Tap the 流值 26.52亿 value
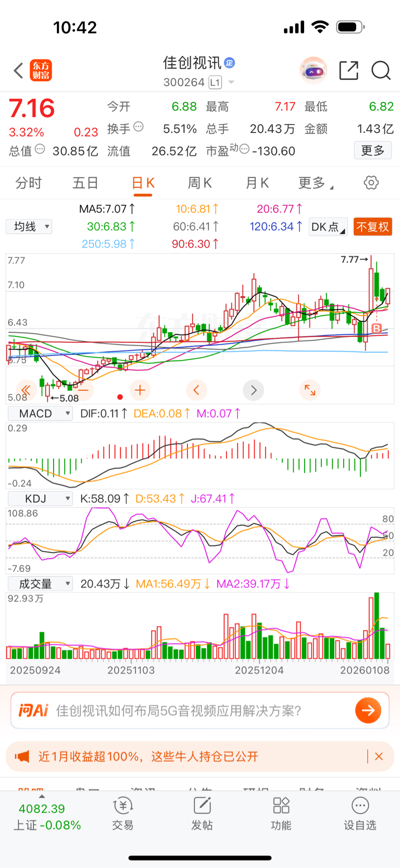Image resolution: width=400 pixels, height=868 pixels. 174,151
